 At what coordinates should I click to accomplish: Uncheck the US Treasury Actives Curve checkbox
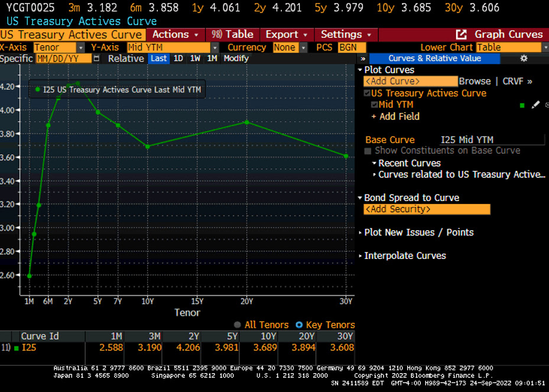click(367, 93)
